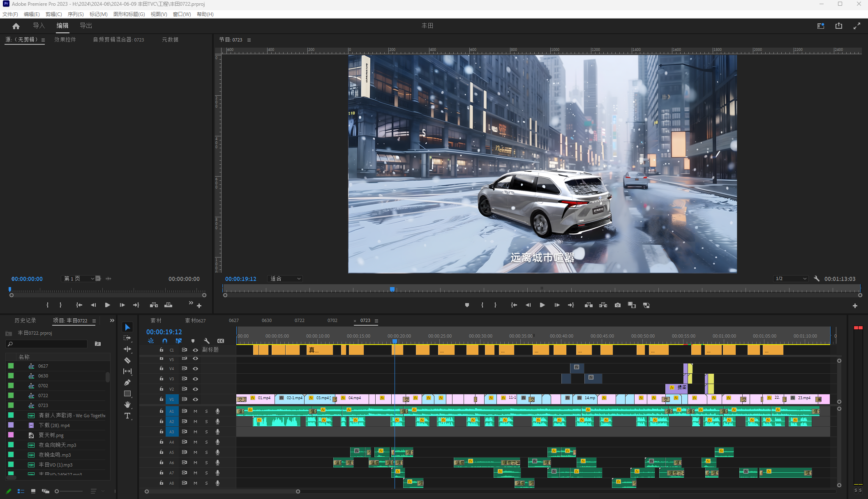Image resolution: width=868 pixels, height=499 pixels.
Task: Toggle V4 track visibility eye
Action: 196,368
